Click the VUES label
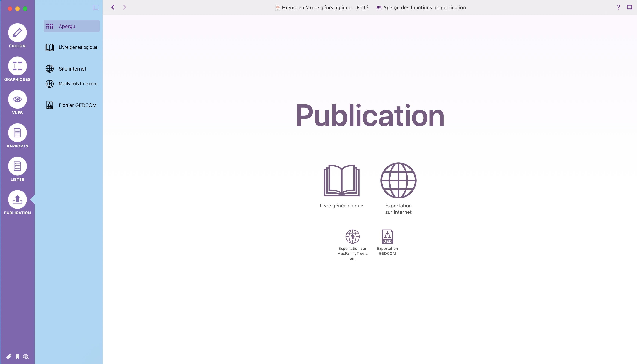Screen dimensions: 637x364 pos(17,113)
